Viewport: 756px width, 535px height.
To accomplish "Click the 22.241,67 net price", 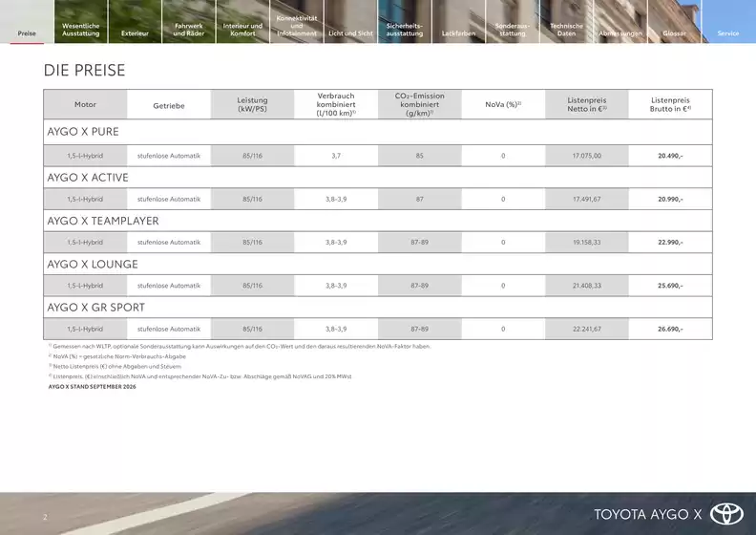I will [x=587, y=329].
